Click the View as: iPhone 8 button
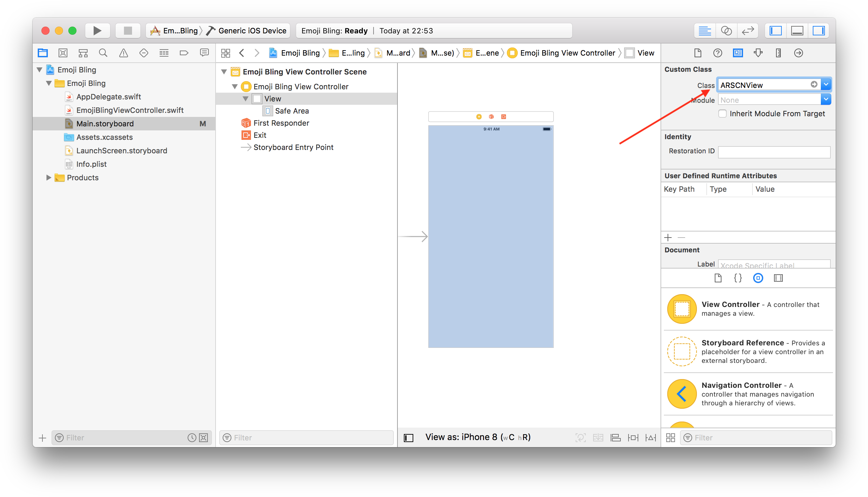Viewport: 868px width, 497px height. coord(477,437)
